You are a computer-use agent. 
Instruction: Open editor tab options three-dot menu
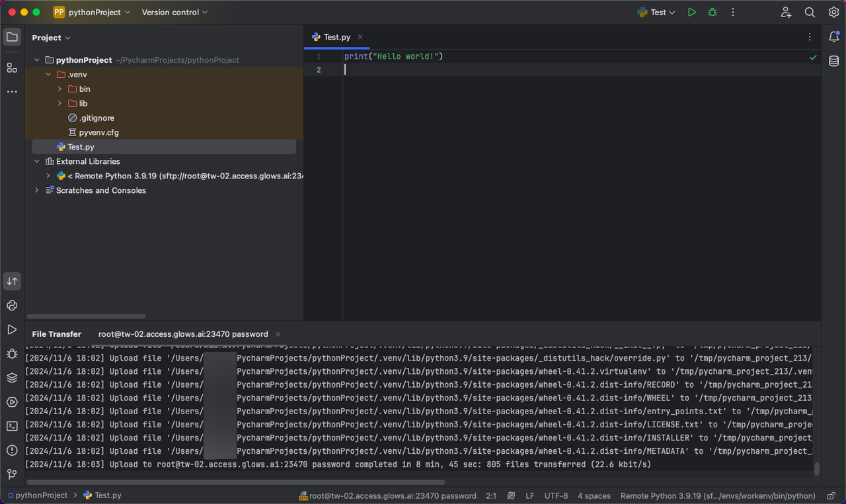(810, 37)
